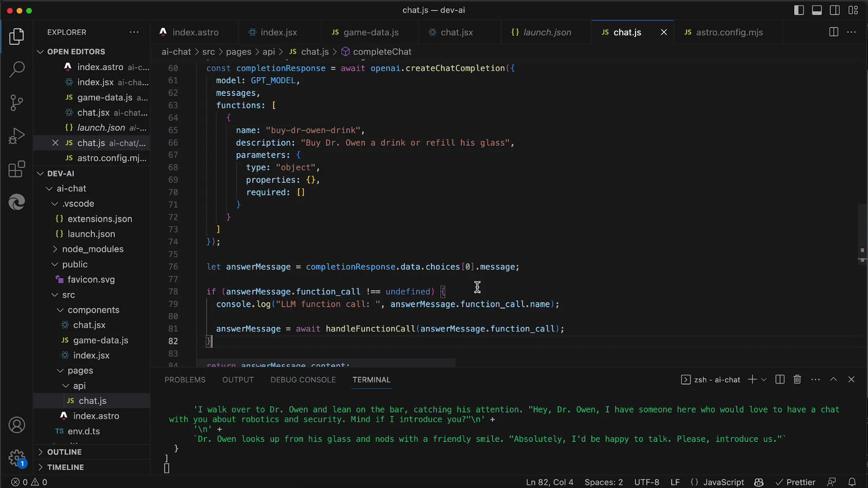The height and width of the screenshot is (488, 868).
Task: Open notifications bell in status bar
Action: click(852, 482)
